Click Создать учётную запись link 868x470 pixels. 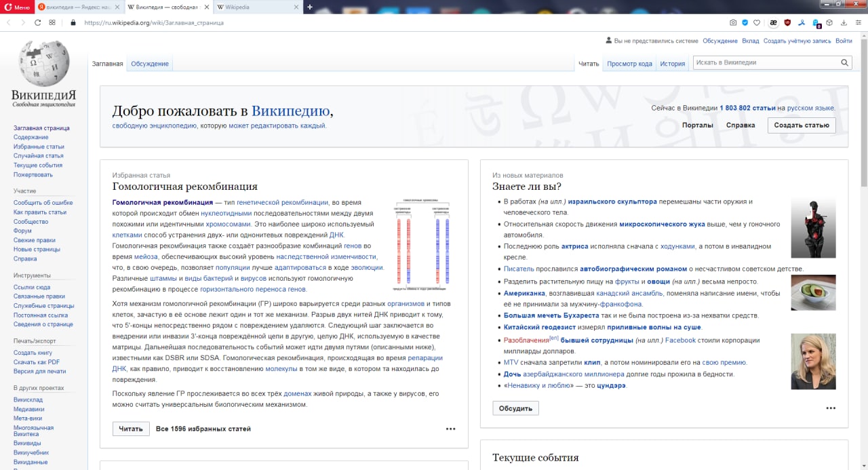[797, 41]
